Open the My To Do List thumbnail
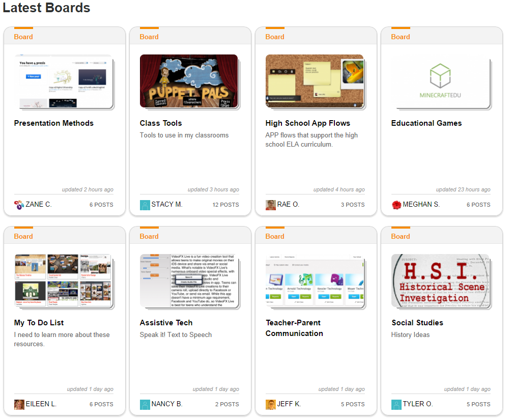This screenshot has height=420, width=511. point(64,281)
